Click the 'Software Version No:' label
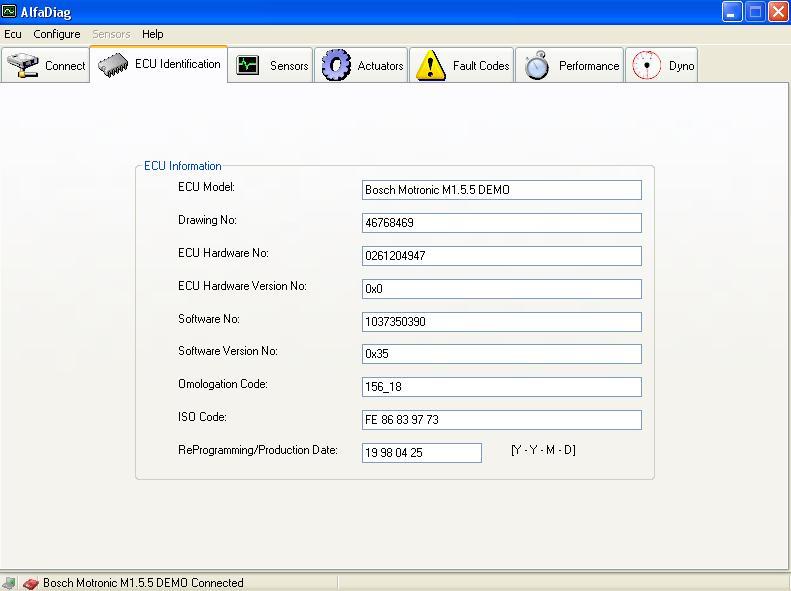 pos(228,351)
